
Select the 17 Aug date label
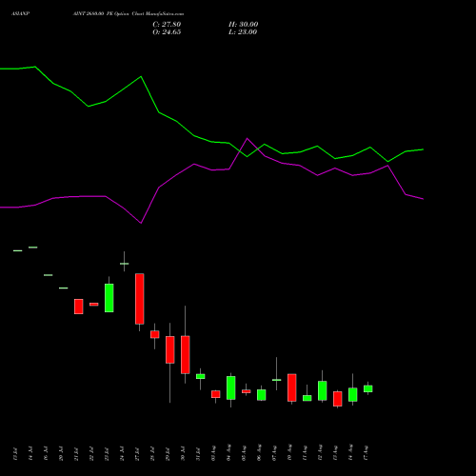coord(366,453)
